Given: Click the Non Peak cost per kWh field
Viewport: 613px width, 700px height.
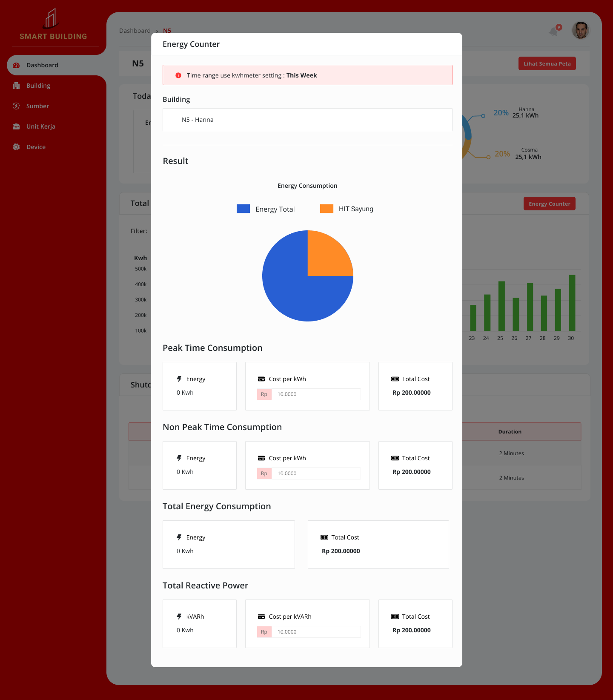Looking at the screenshot, I should click(x=316, y=473).
